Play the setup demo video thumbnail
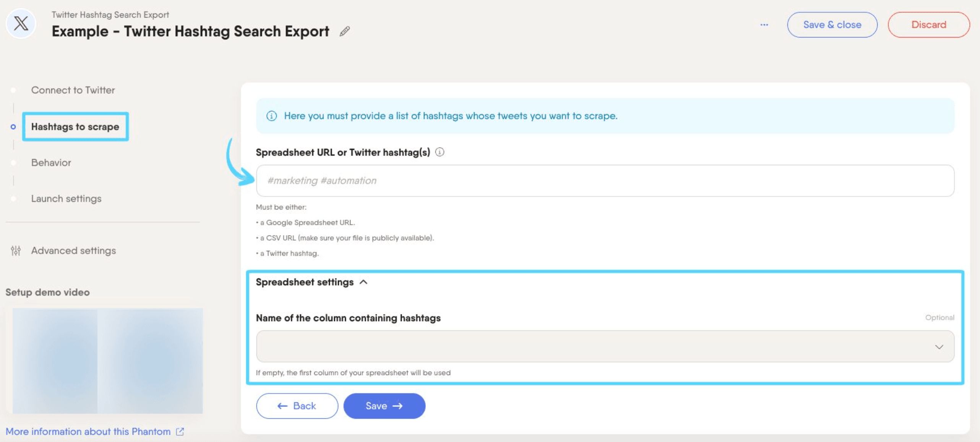Image resolution: width=980 pixels, height=442 pixels. tap(108, 361)
